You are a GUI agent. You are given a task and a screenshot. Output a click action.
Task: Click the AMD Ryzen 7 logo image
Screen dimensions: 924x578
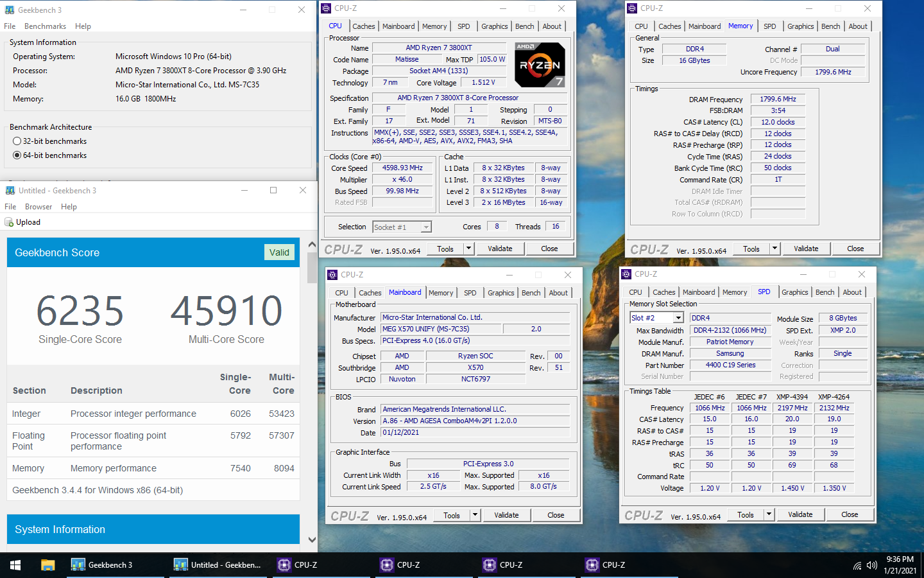coord(540,65)
